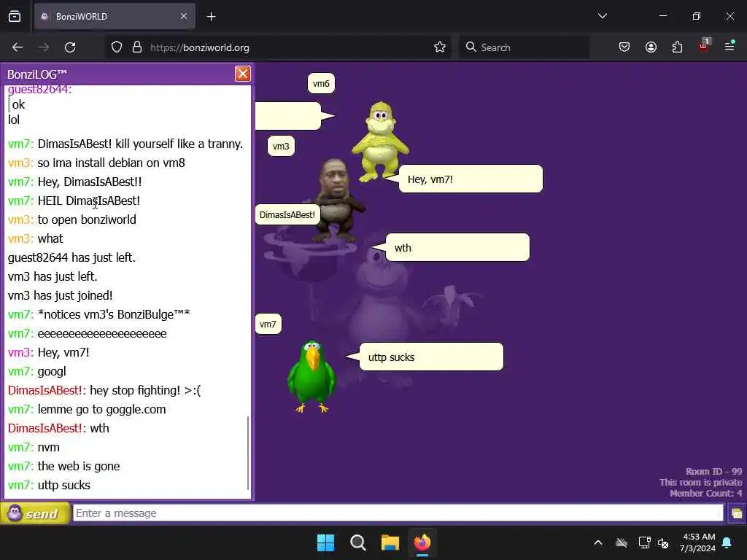This screenshot has width=747, height=560.
Task: Open a new browser tab
Action: coord(211,17)
